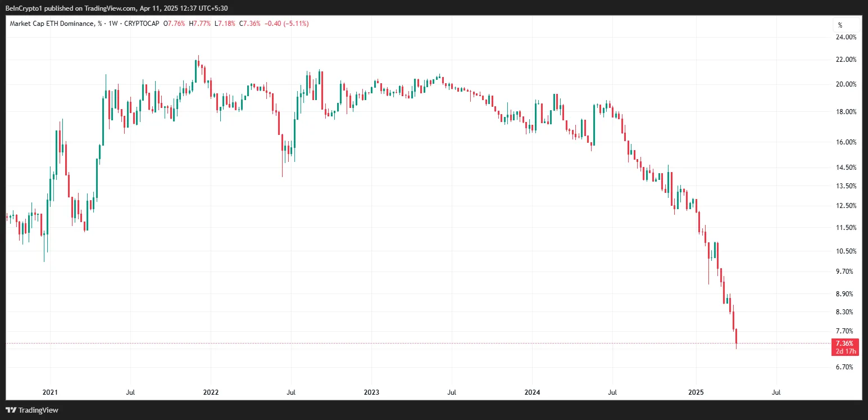
Task: Click the 16.00% price axis label
Action: [x=846, y=142]
